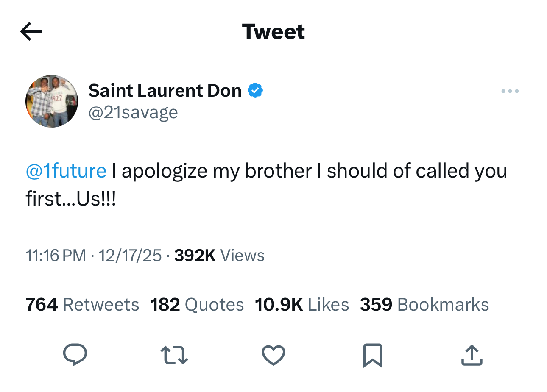Image resolution: width=547 pixels, height=392 pixels.
Task: Open the @1future mention link
Action: (66, 171)
